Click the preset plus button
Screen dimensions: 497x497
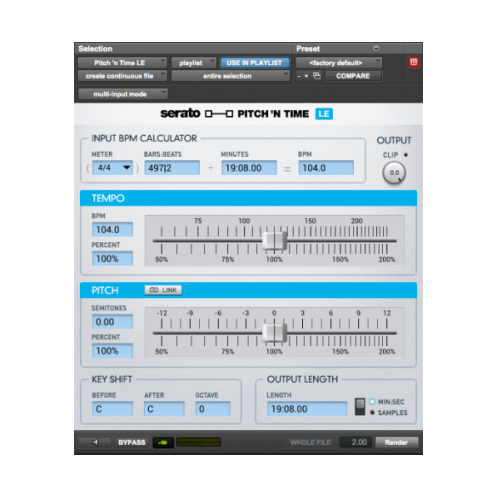(x=306, y=76)
